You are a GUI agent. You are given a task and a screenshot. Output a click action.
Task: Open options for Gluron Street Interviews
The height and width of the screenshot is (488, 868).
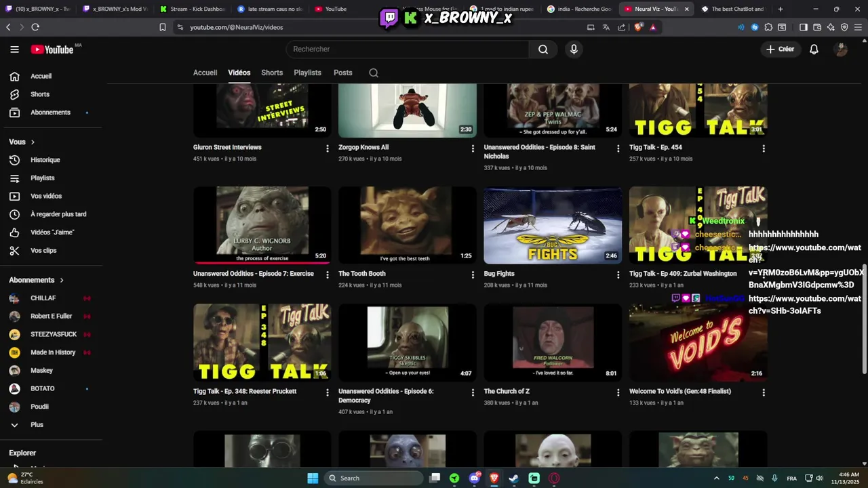point(328,148)
